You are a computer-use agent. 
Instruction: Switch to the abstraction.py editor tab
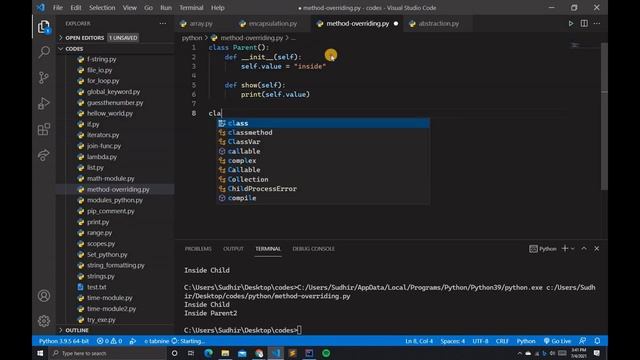point(438,24)
